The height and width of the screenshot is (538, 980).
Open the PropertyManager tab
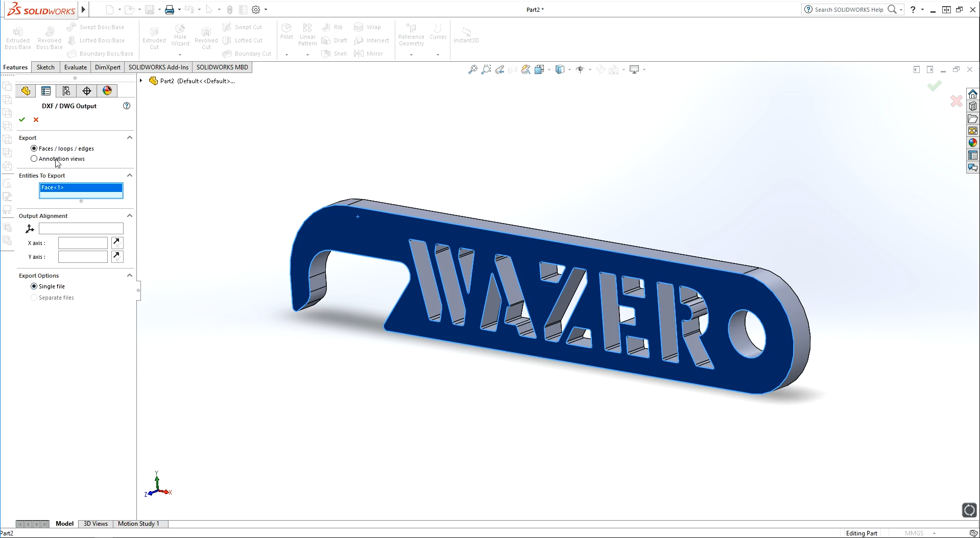pyautogui.click(x=46, y=91)
